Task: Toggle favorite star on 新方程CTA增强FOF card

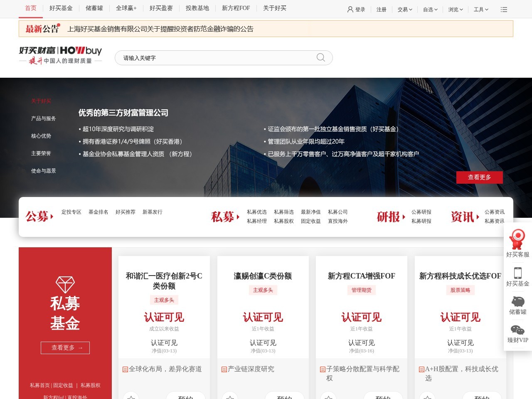Action: [x=328, y=397]
